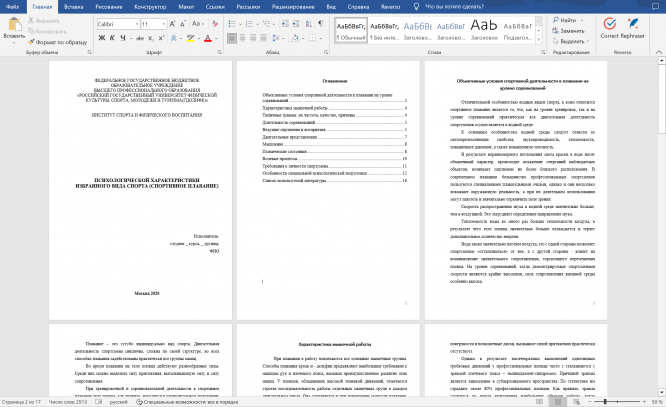The width and height of the screenshot is (666, 407).
Task: Apply the Заголовок title style
Action: click(x=484, y=30)
